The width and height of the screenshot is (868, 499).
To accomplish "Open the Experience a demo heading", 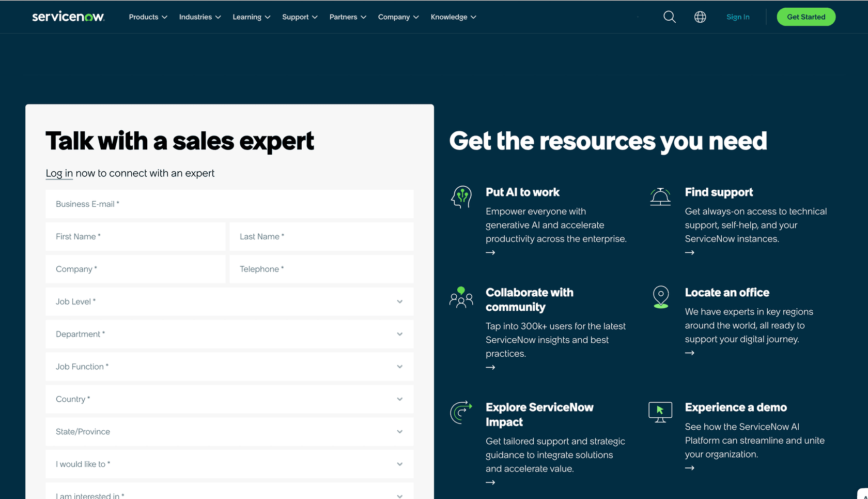I will (736, 407).
